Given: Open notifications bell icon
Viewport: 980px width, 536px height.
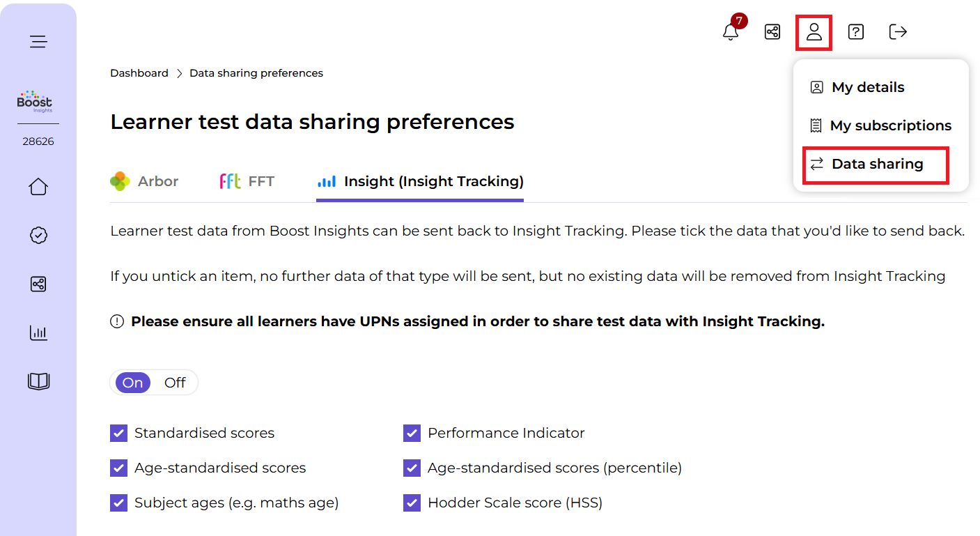Looking at the screenshot, I should (731, 32).
